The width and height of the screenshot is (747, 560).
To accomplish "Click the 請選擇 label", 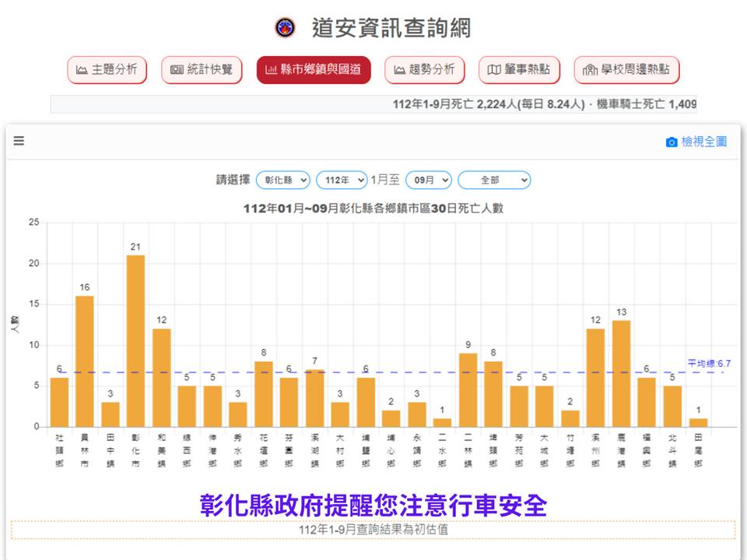I will [x=233, y=180].
